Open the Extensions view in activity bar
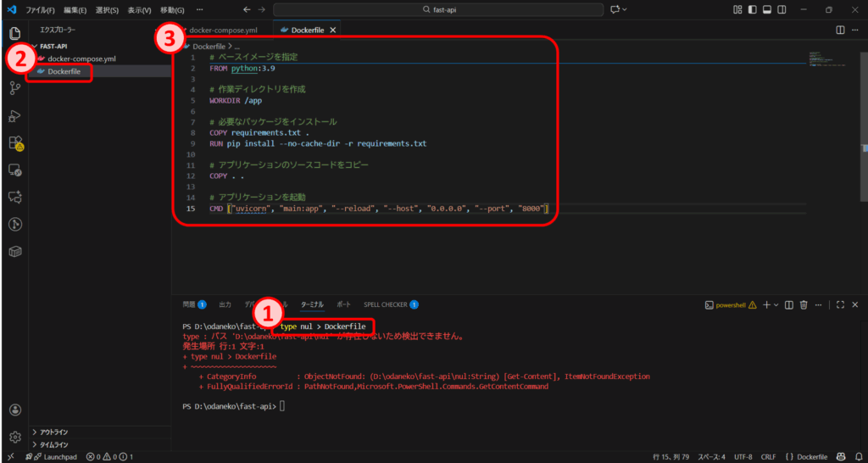Image resolution: width=868 pixels, height=463 pixels. click(x=14, y=142)
